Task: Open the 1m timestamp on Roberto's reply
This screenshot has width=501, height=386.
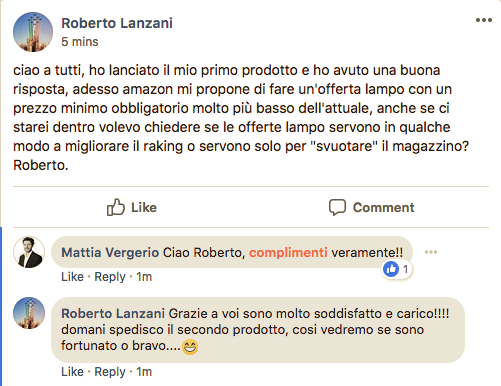Action: [x=144, y=372]
